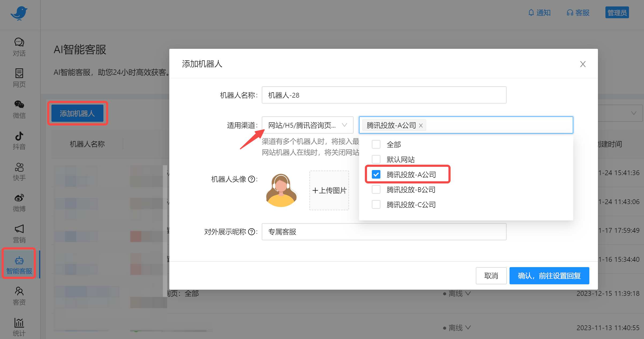
Task: Expand the 网站/H5/腾讯咨询页 channel dropdown
Action: coord(308,125)
